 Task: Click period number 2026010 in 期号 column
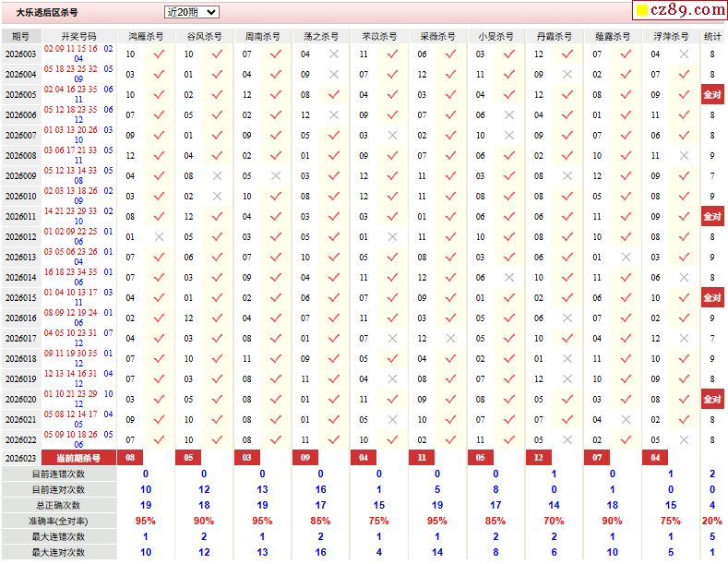click(x=20, y=197)
